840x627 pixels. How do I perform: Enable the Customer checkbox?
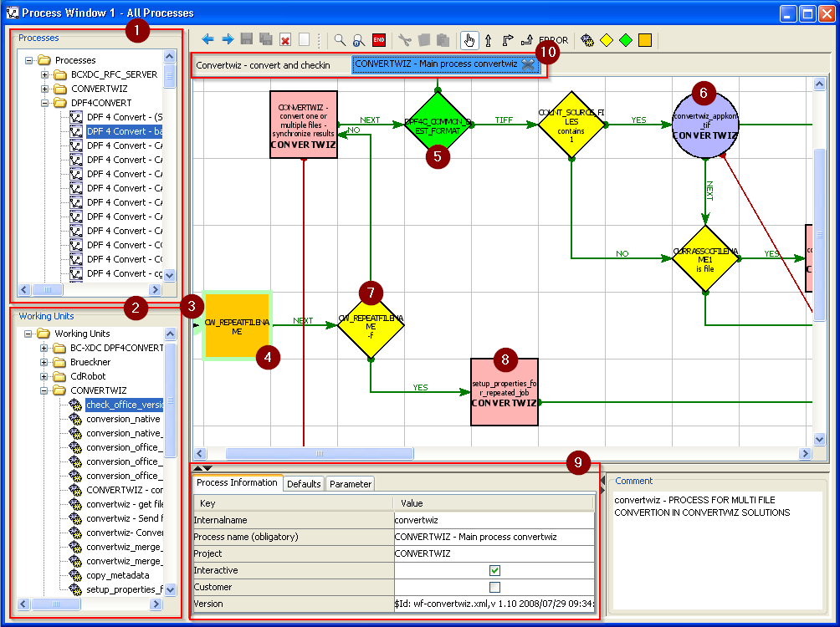pos(495,586)
